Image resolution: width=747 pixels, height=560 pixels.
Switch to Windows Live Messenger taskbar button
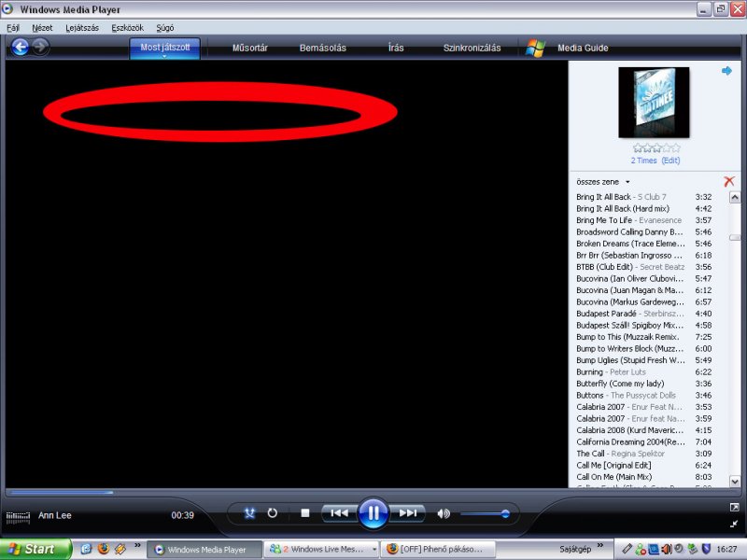click(322, 549)
